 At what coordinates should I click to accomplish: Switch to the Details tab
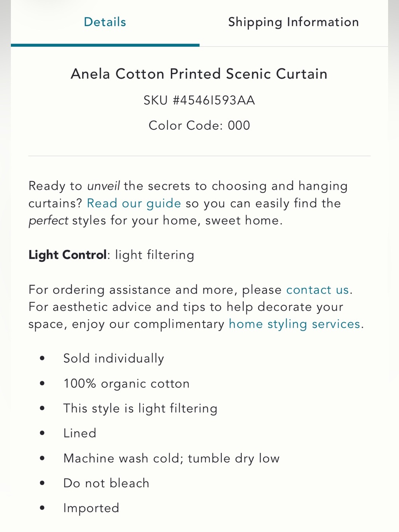(105, 22)
